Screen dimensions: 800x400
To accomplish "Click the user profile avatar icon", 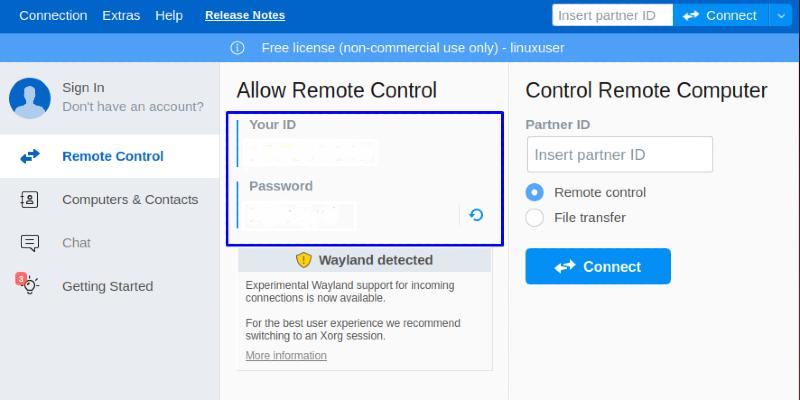I will pos(30,97).
